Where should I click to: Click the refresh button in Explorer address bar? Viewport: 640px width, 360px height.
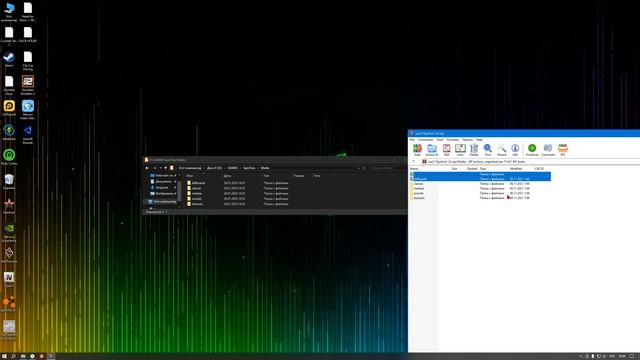tap(364, 168)
